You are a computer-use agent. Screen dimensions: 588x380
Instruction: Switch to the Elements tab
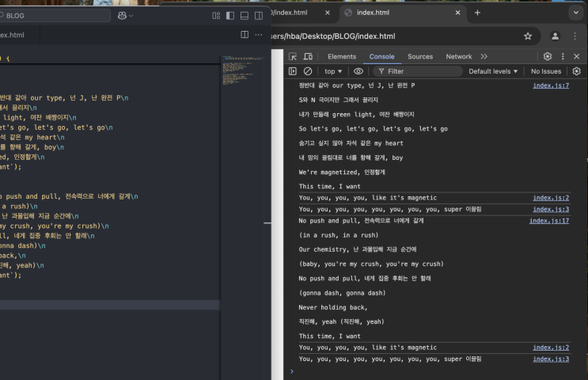342,57
